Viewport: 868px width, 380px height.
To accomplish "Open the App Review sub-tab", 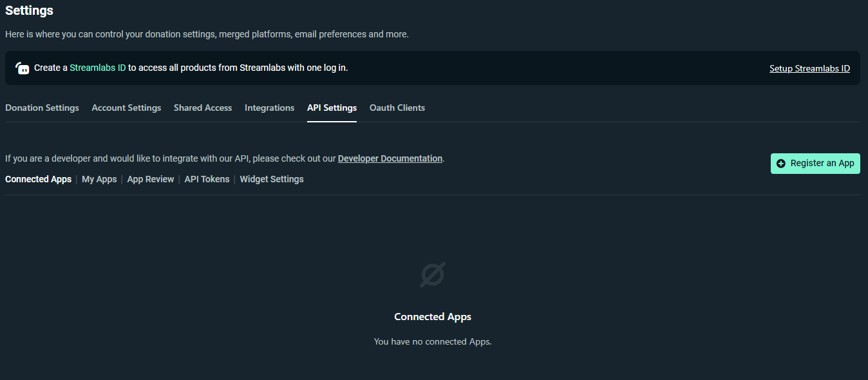I will (151, 179).
